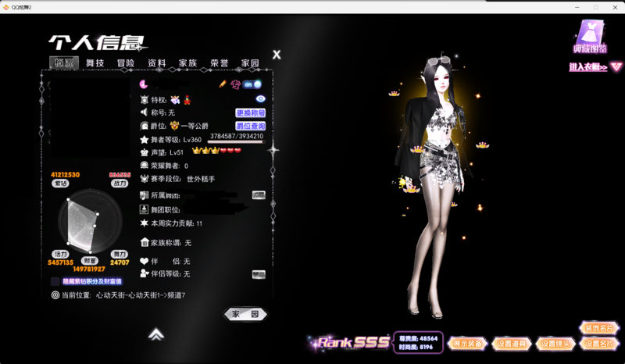
Task: Click the diamond privilege badge icon
Action: pyautogui.click(x=175, y=100)
